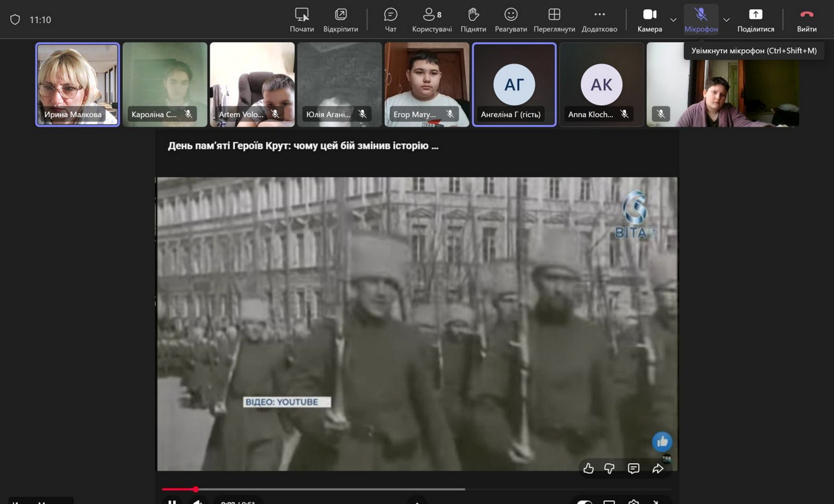The image size is (834, 504).
Task: Pop out content with Відкріпити
Action: [x=341, y=20]
